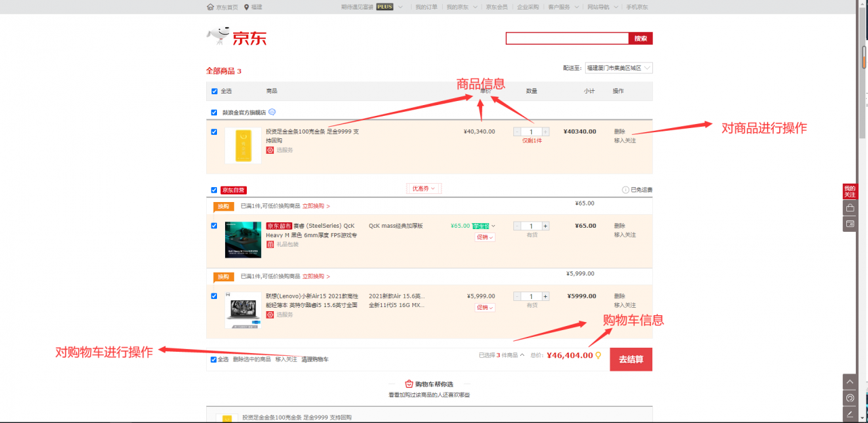Click the chat icon beside the gold store name
Image resolution: width=868 pixels, height=423 pixels.
pyautogui.click(x=272, y=112)
